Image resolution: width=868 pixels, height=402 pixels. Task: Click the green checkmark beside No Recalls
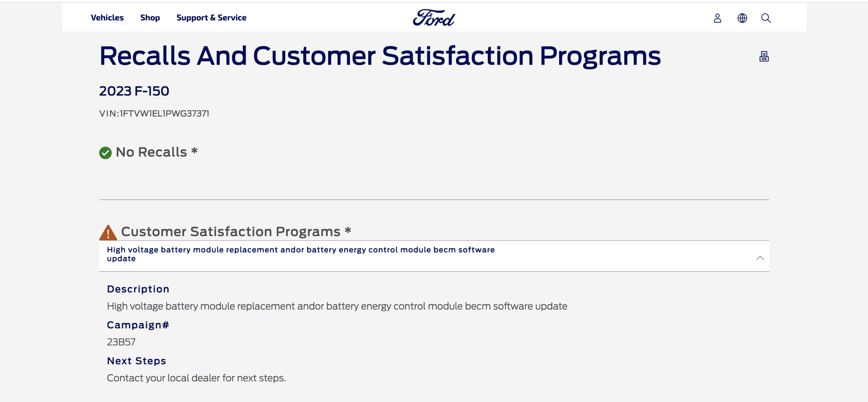click(105, 153)
